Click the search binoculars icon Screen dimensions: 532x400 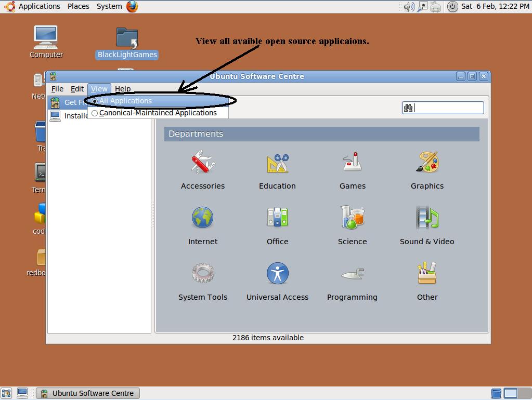point(408,108)
